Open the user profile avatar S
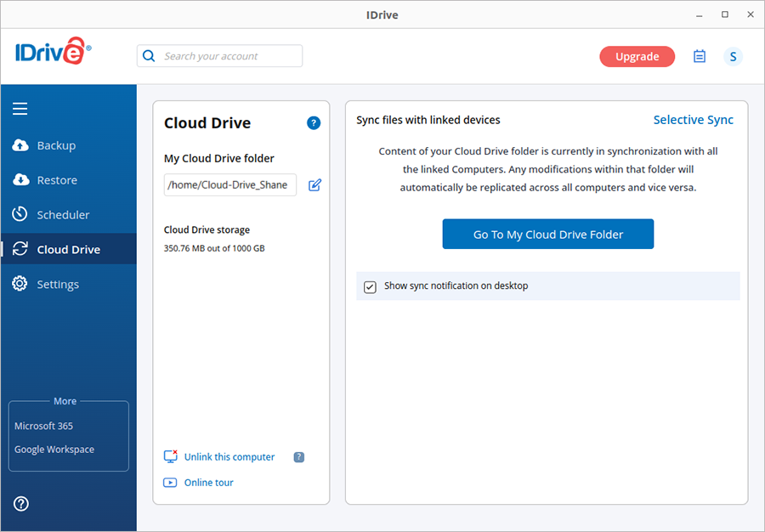765x532 pixels. (x=733, y=57)
